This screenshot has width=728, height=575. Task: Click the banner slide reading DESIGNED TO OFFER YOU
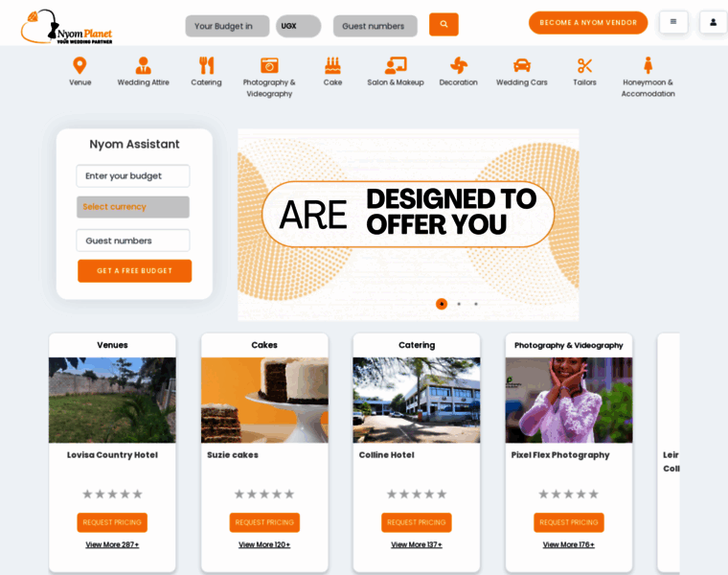pyautogui.click(x=408, y=224)
